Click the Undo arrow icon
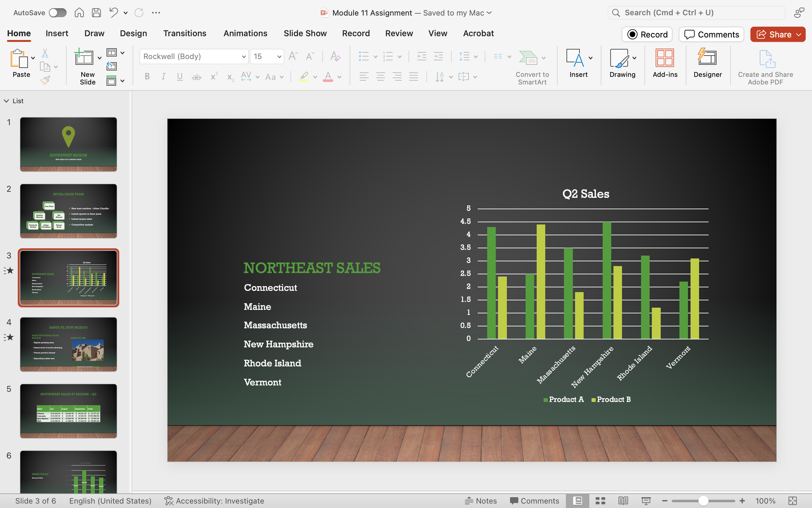Image resolution: width=812 pixels, height=508 pixels. coord(114,13)
